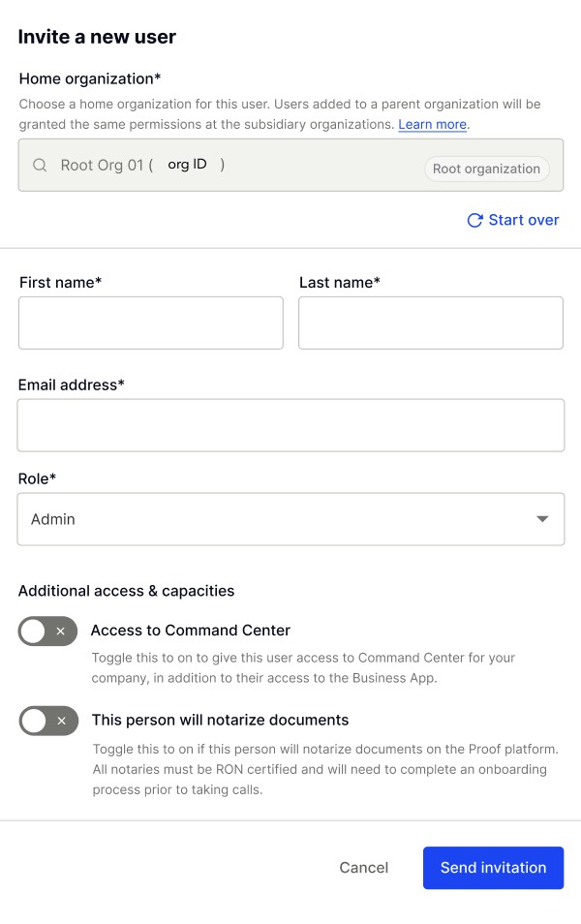Cancel the user invitation
Screen dimensions: 581x924
pyautogui.click(x=363, y=868)
